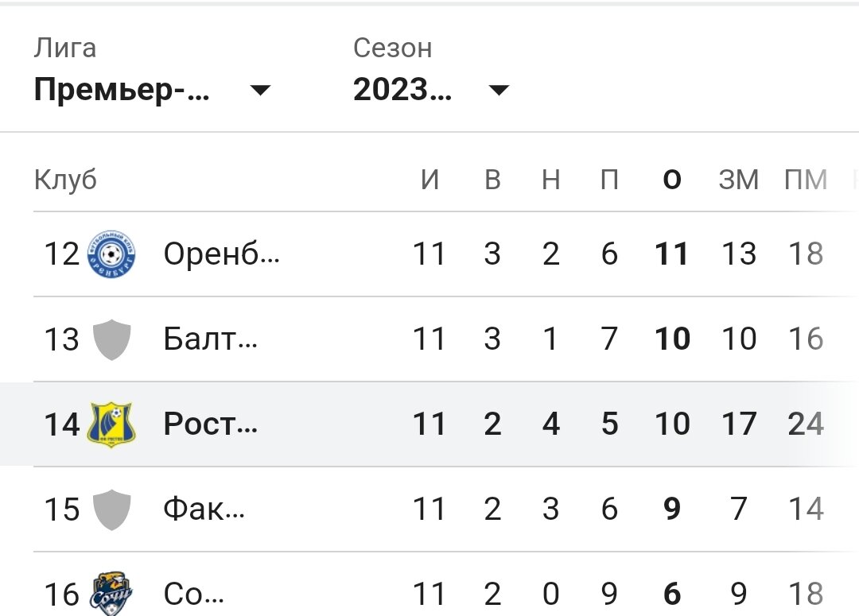Sort table by ПМ column
This screenshot has height=616, width=859.
[806, 180]
